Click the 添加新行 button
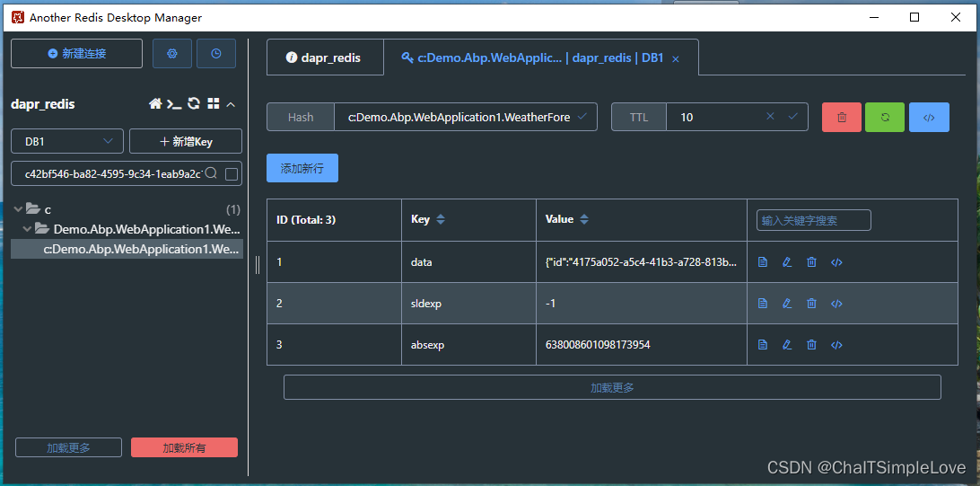Viewport: 980px width, 486px height. 302,168
